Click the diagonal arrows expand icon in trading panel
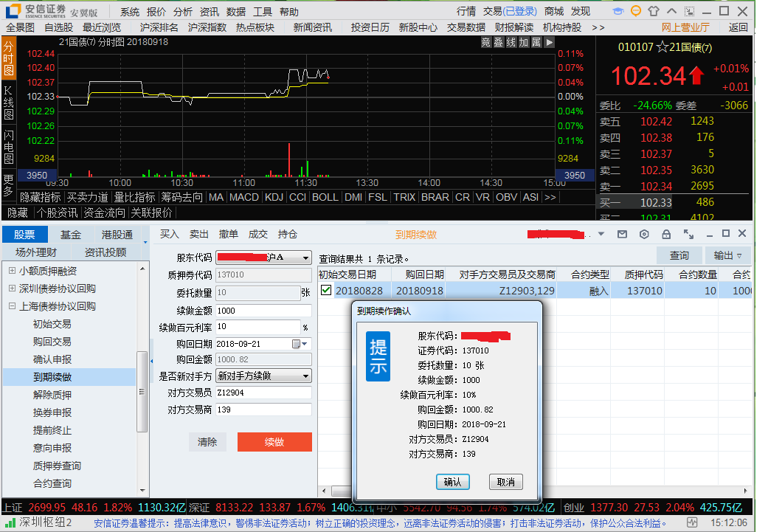Viewport: 768px width, 532px height. click(688, 234)
